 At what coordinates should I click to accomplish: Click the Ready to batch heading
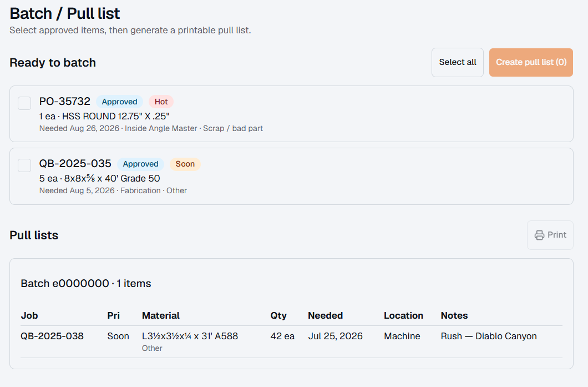53,62
